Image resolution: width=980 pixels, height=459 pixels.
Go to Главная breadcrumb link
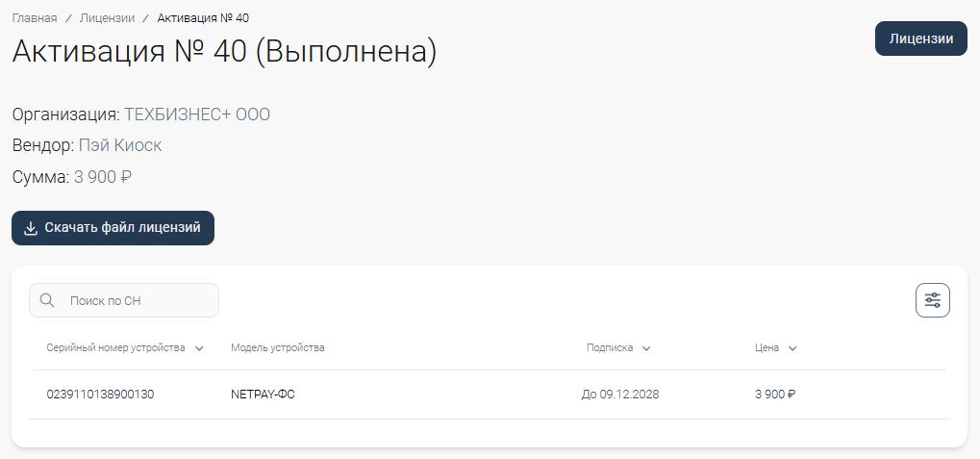[35, 18]
